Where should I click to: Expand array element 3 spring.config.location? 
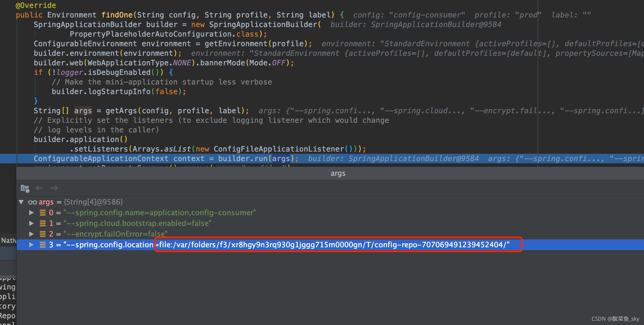(31, 245)
